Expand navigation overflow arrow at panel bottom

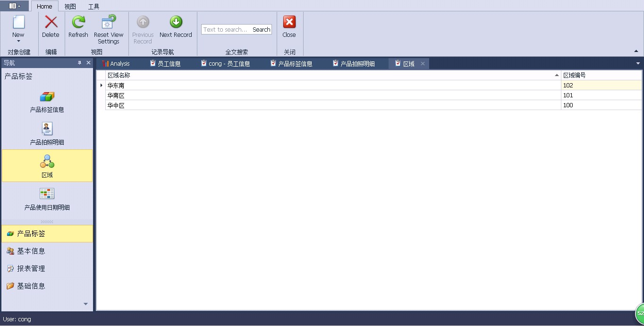pos(85,304)
